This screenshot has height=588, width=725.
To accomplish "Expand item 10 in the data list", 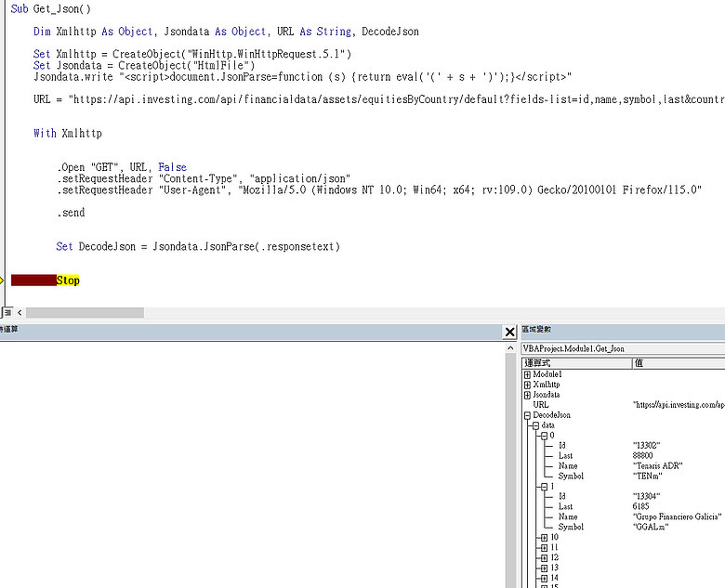I will (544, 538).
